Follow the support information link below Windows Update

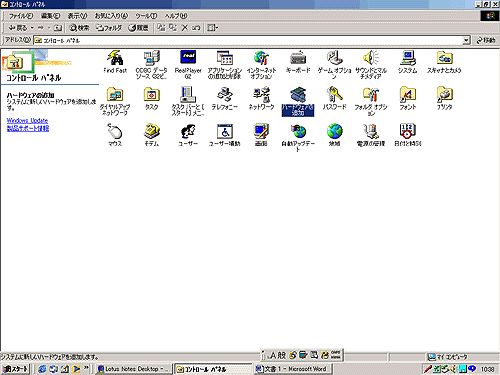[x=28, y=128]
